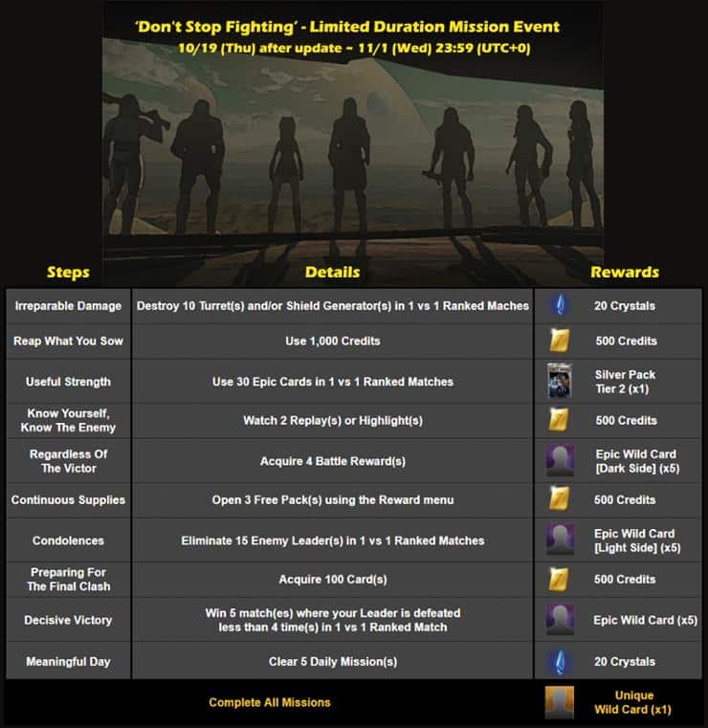
Task: Click '500 Credits' reward in Reap What You Sow row
Action: [x=626, y=341]
